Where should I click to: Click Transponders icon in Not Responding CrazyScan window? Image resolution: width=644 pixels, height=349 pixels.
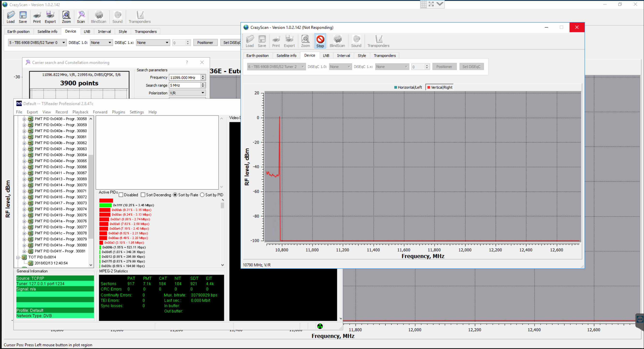[x=378, y=41]
